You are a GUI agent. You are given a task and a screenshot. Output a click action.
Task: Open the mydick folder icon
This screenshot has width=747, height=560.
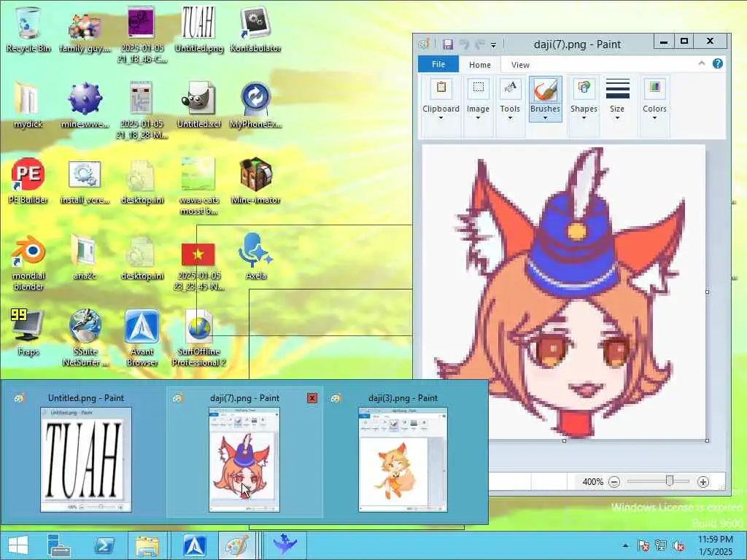click(28, 105)
